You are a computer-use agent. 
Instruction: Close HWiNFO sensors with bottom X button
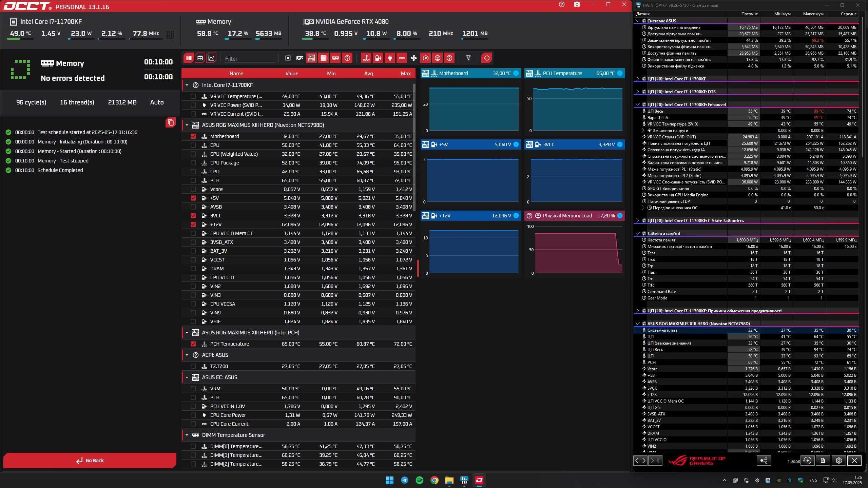(x=854, y=461)
